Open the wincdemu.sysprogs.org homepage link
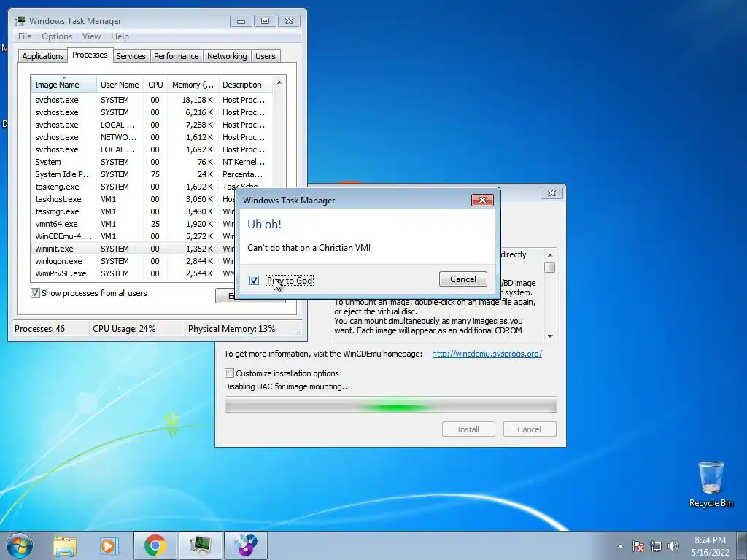Viewport: 747px width, 560px height. (x=487, y=354)
